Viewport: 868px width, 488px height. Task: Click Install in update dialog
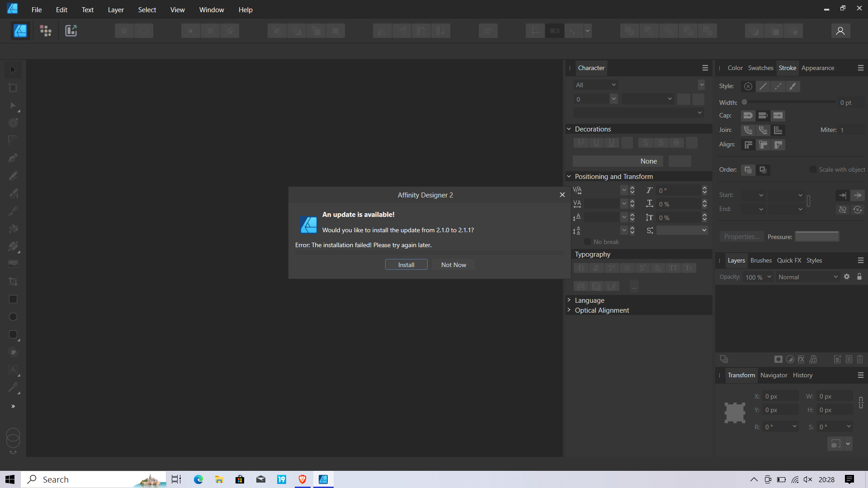coord(406,265)
